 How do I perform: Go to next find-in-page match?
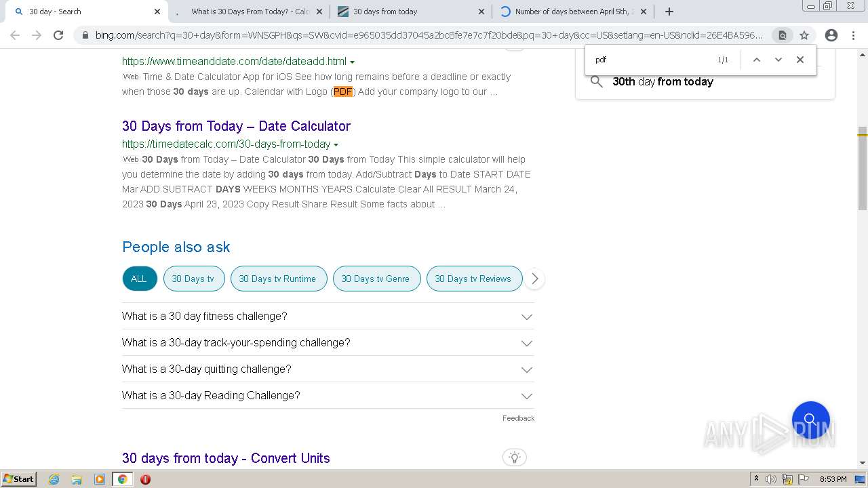click(x=778, y=60)
